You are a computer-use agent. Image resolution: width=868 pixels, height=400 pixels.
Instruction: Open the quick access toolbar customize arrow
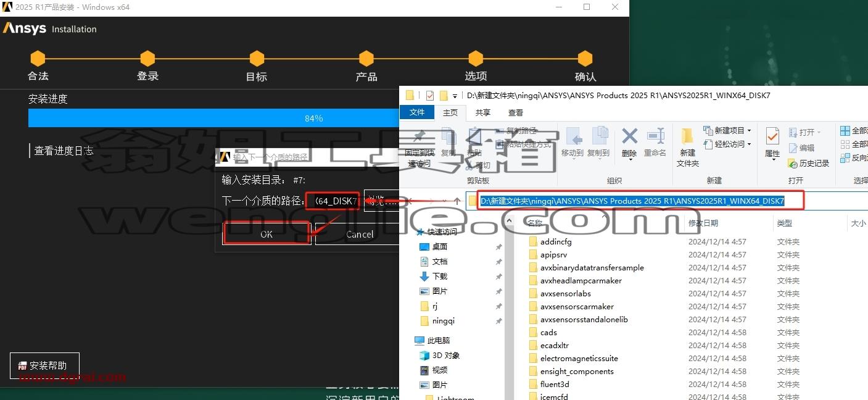pyautogui.click(x=455, y=96)
